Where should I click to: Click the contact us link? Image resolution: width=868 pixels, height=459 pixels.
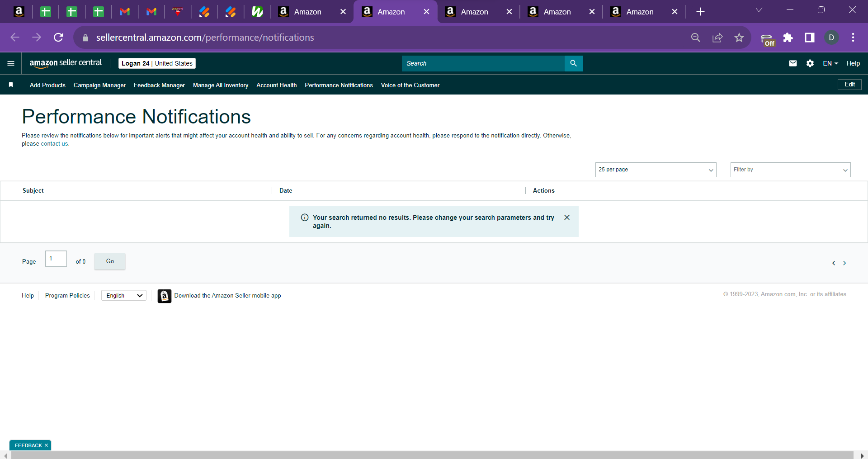point(54,144)
